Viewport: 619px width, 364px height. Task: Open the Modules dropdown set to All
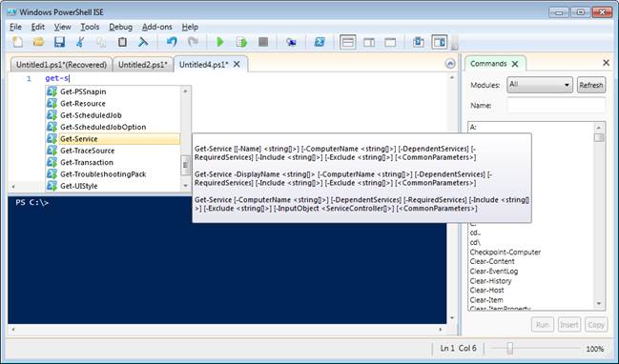[539, 85]
